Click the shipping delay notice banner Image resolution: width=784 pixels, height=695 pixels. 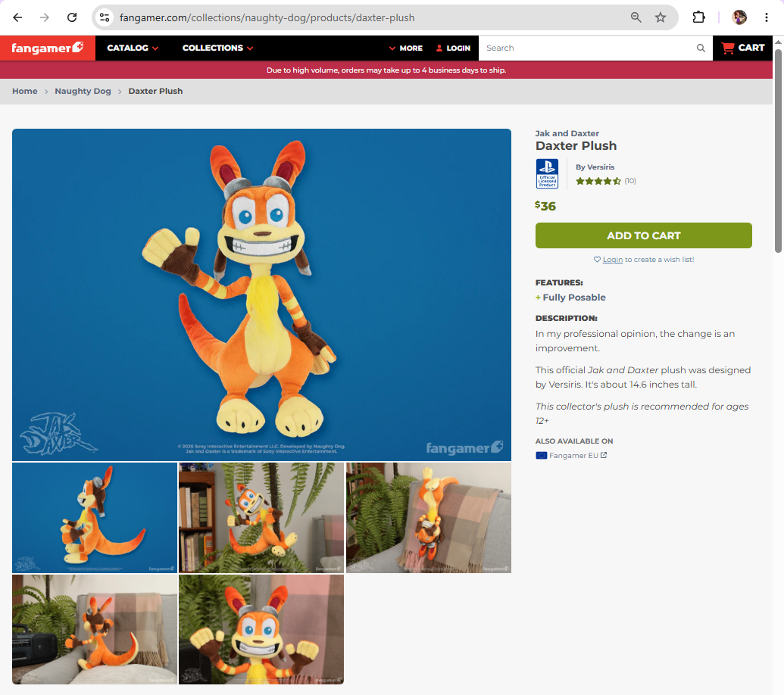(386, 70)
